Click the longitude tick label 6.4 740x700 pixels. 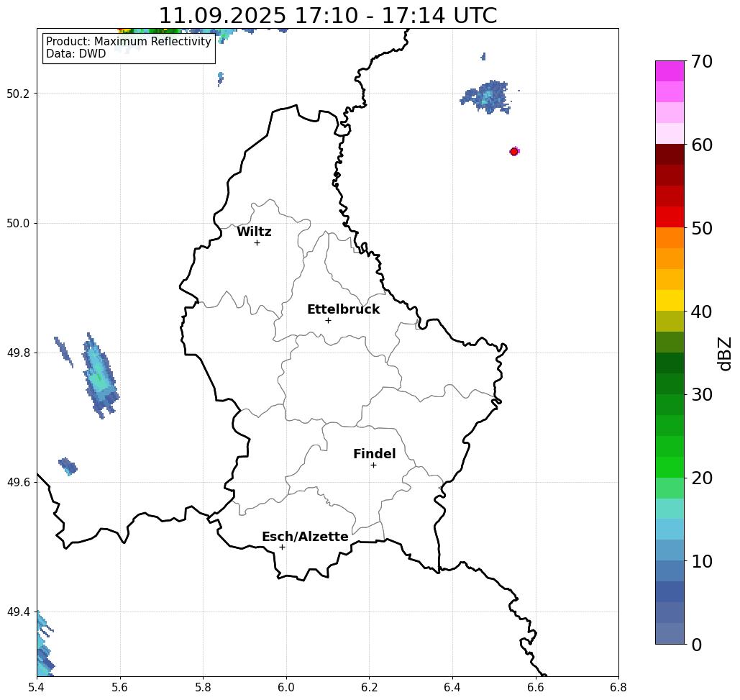[x=452, y=687]
